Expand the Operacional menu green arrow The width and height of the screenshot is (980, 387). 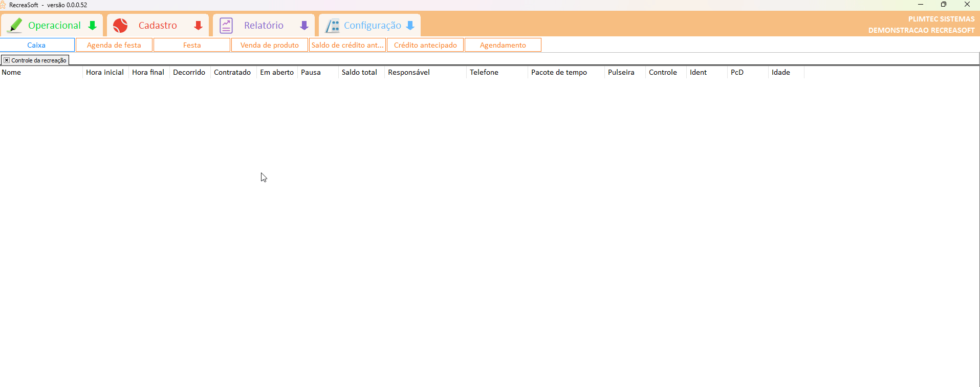click(x=93, y=26)
